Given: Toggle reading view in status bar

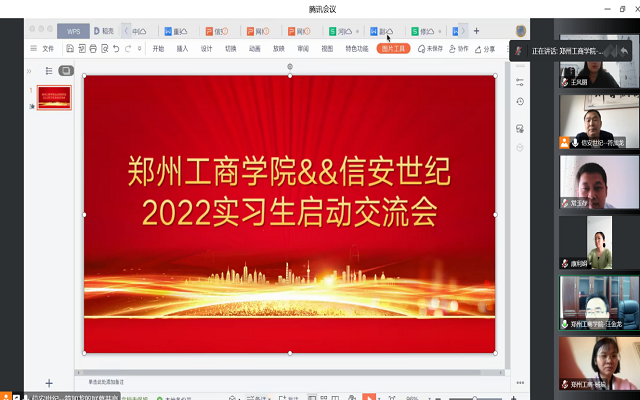Looking at the screenshot, I should (x=335, y=398).
